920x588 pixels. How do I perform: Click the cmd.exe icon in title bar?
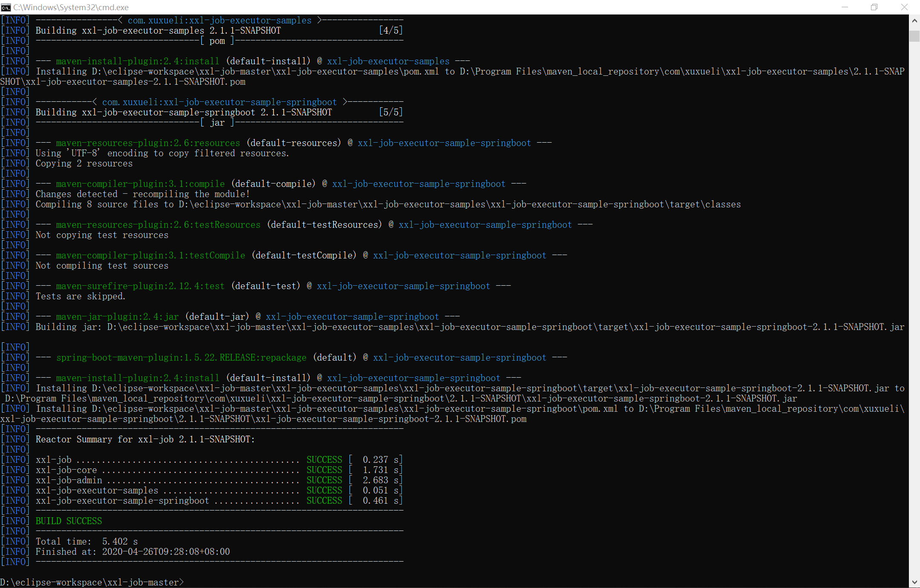pos(6,7)
